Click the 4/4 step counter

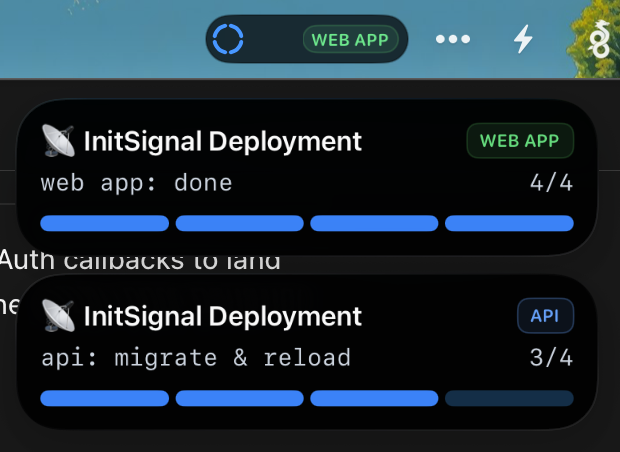(x=551, y=183)
